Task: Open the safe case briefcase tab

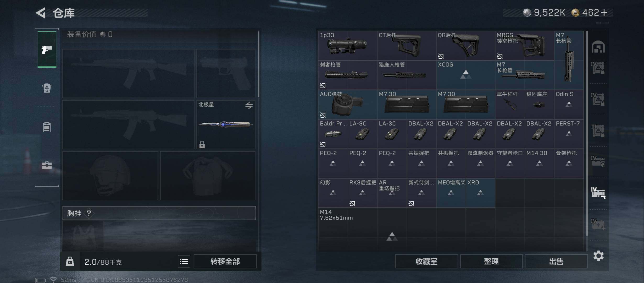Action: click(47, 165)
